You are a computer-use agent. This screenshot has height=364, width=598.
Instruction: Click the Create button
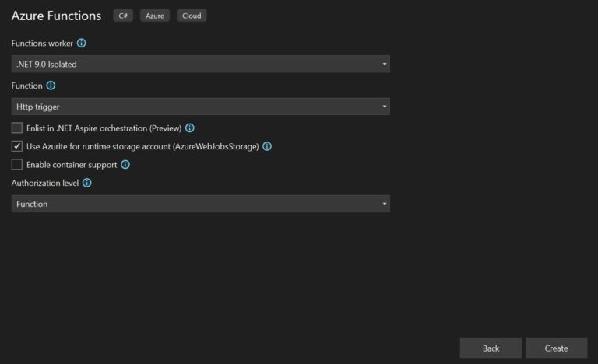pos(557,348)
